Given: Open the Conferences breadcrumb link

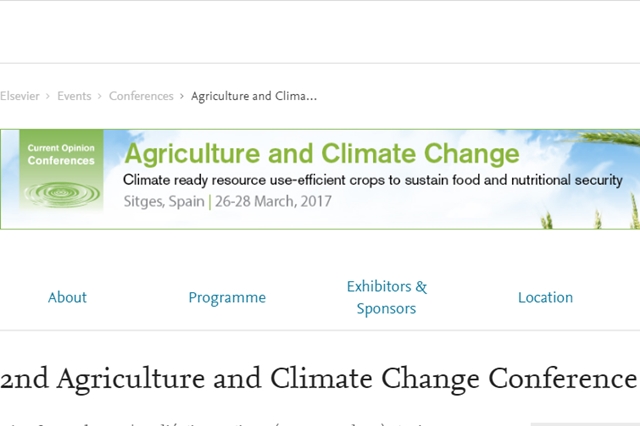Looking at the screenshot, I should point(141,96).
